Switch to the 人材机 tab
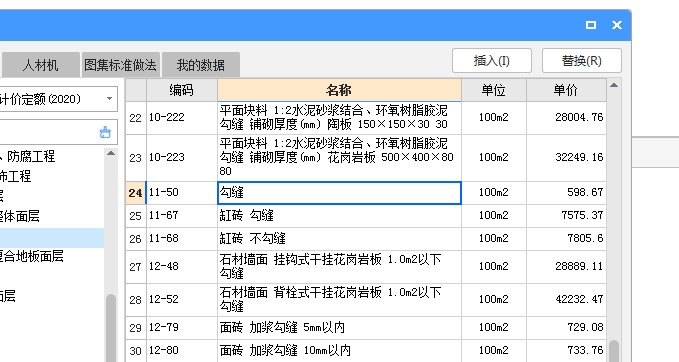 click(40, 65)
